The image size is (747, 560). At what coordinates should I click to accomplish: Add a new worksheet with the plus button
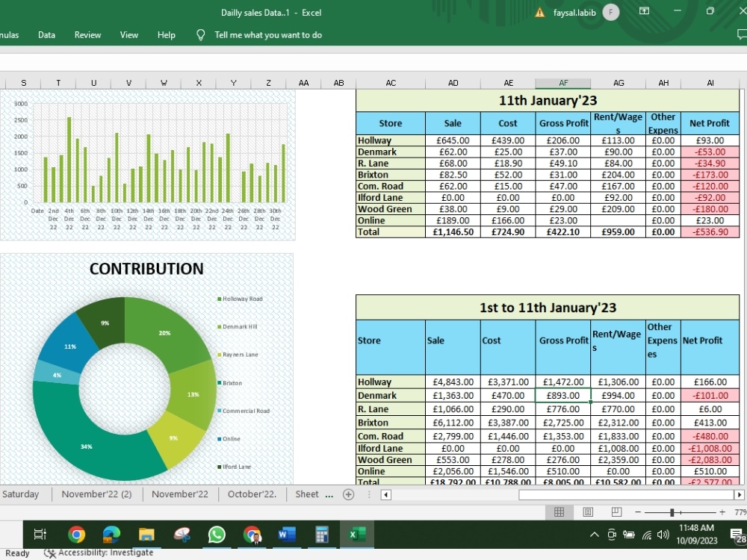348,494
